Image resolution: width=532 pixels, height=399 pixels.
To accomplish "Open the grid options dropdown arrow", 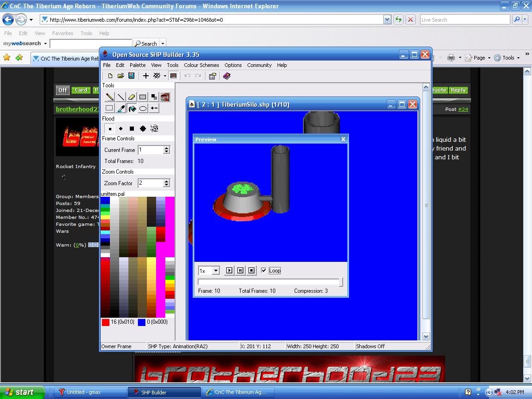I will [165, 76].
